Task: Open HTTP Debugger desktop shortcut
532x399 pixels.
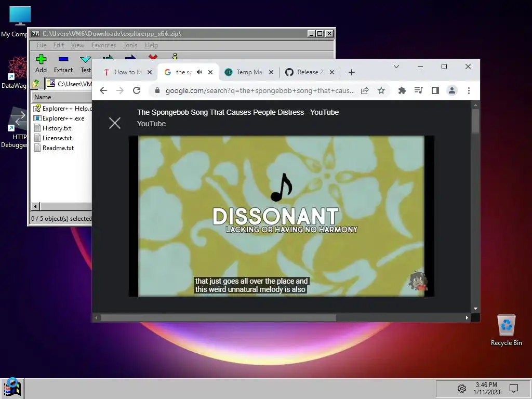Action: click(14, 128)
